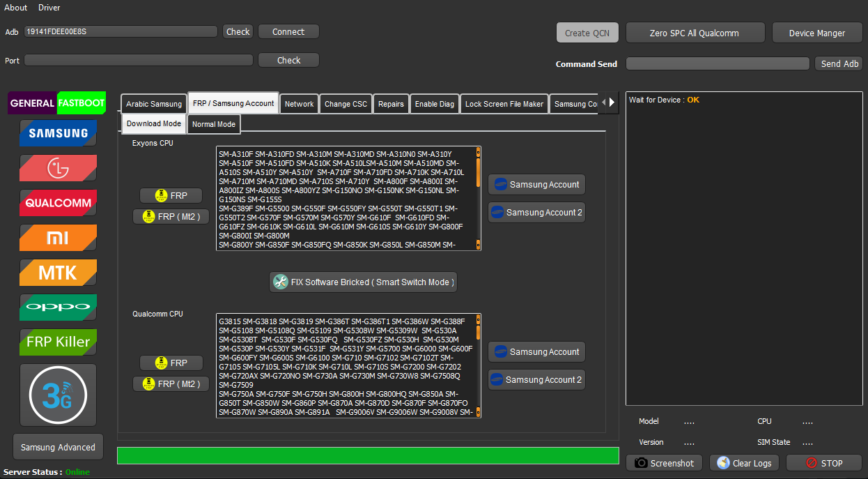
Task: Open the partially hidden Samsung Co tab
Action: [x=574, y=104]
